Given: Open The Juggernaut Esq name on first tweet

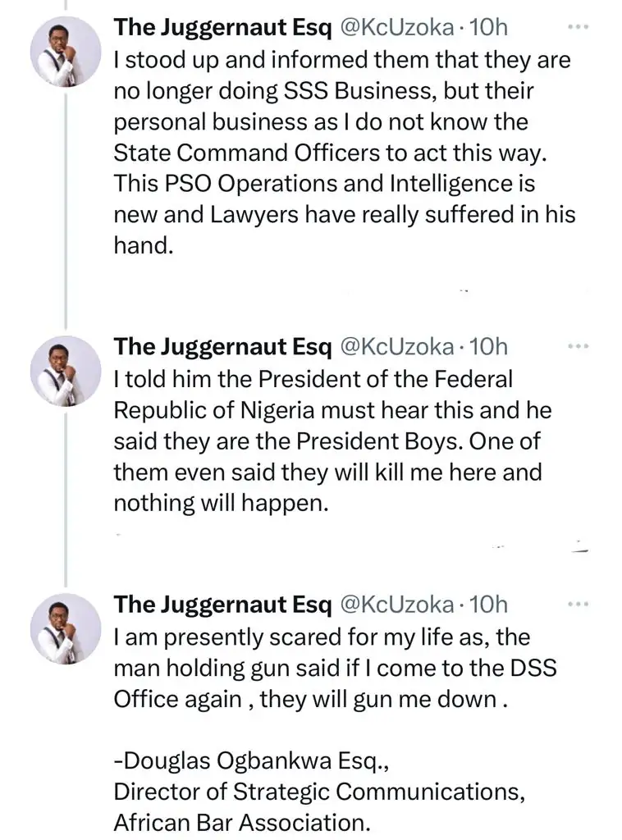Looking at the screenshot, I should pyautogui.click(x=222, y=27).
